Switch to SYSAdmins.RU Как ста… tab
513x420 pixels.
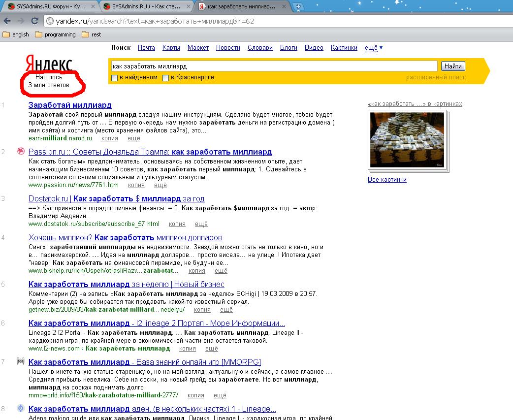point(146,6)
